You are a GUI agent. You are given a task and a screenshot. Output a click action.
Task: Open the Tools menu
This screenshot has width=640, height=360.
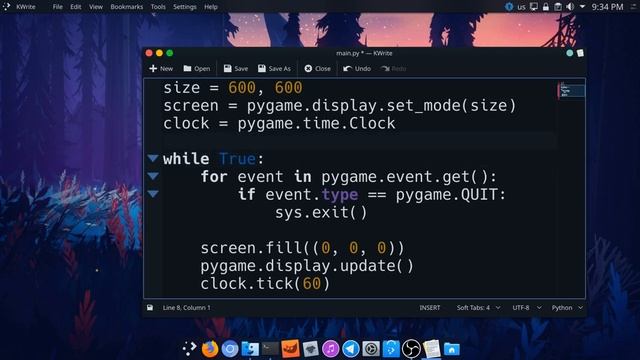tap(158, 7)
